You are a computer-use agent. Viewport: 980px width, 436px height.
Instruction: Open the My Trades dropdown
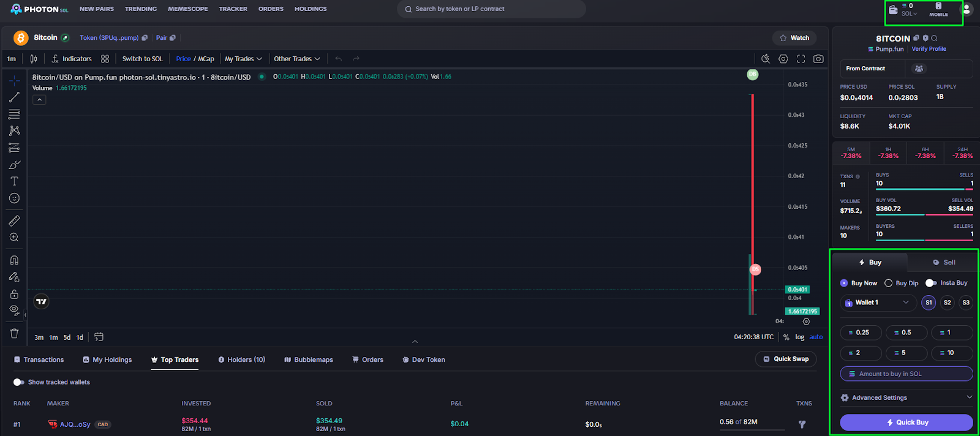pos(243,59)
